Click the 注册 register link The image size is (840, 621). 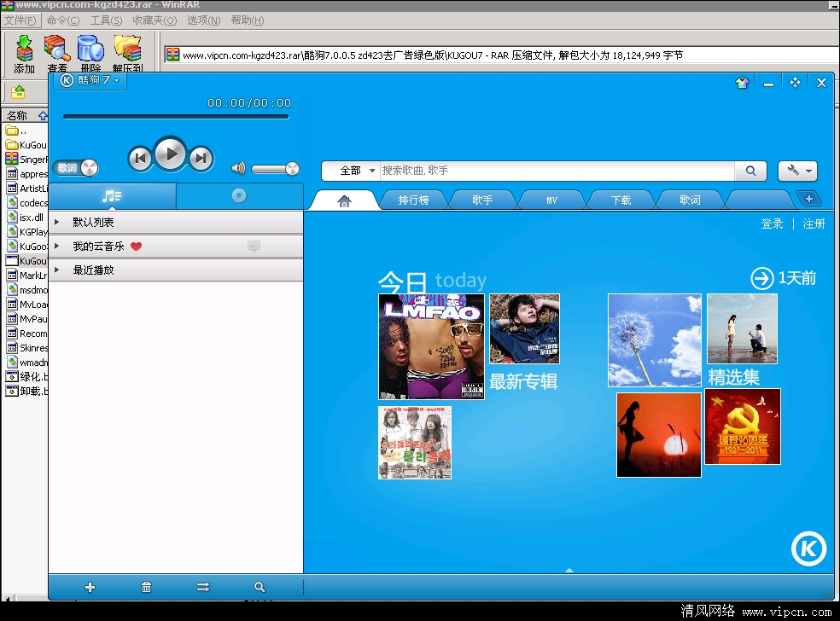click(814, 223)
